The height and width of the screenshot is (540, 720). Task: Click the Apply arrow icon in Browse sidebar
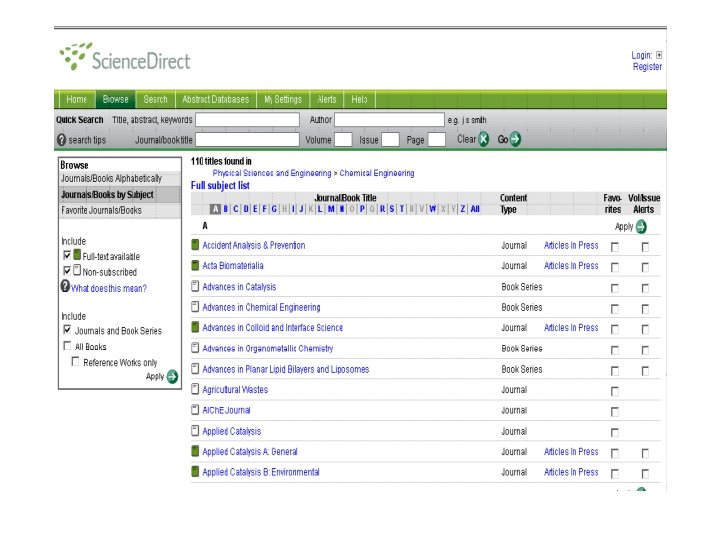click(x=172, y=377)
